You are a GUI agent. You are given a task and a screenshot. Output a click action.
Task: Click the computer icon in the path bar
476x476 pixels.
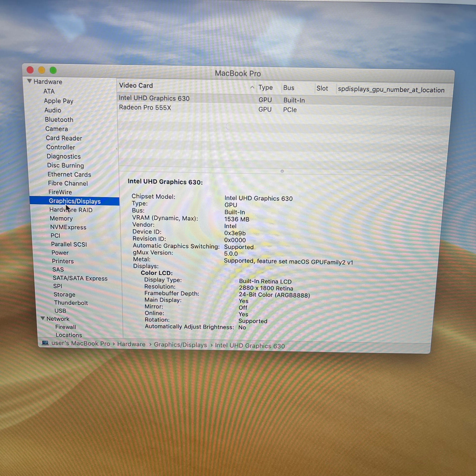[x=45, y=343]
